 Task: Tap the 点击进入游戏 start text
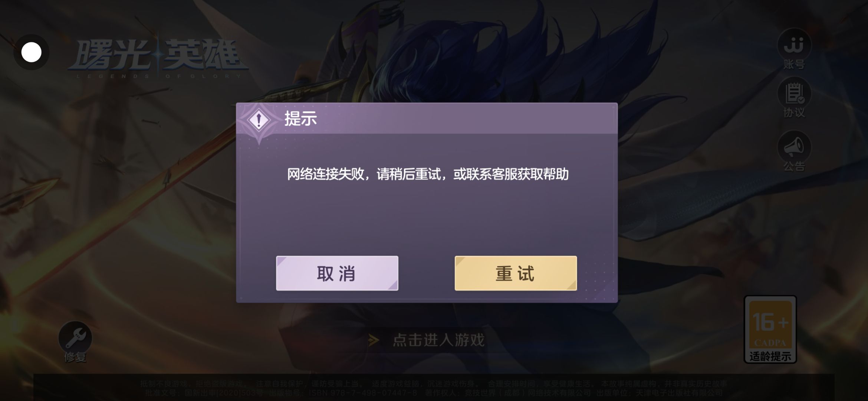pos(439,340)
